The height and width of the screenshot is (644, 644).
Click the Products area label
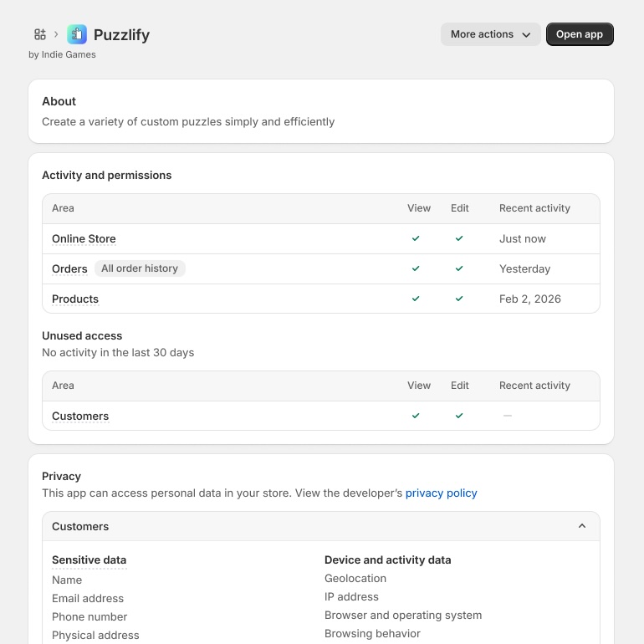[75, 299]
